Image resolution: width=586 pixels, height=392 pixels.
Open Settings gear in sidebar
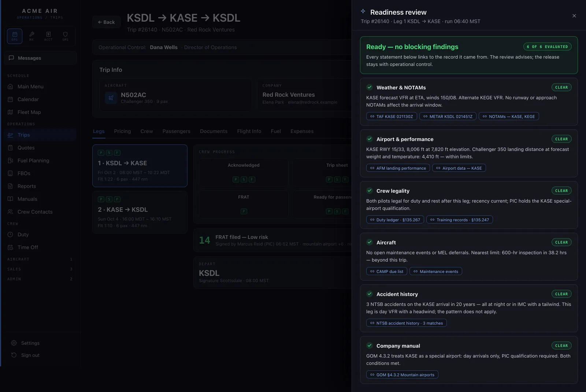[x=14, y=343]
